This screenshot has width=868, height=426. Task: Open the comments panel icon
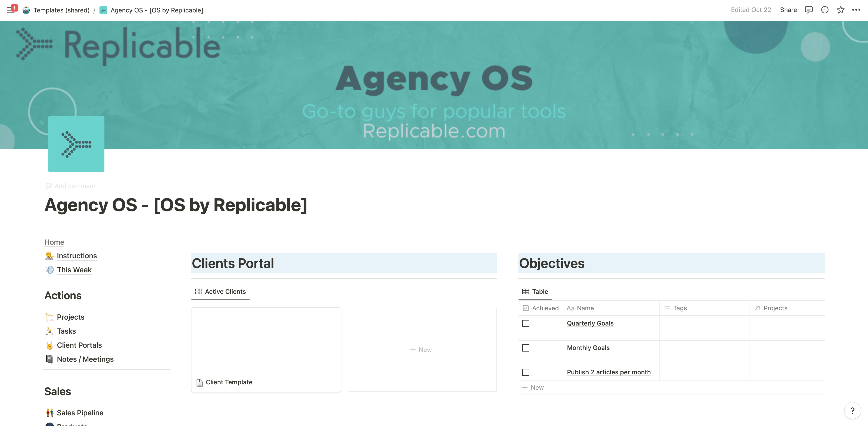[809, 10]
